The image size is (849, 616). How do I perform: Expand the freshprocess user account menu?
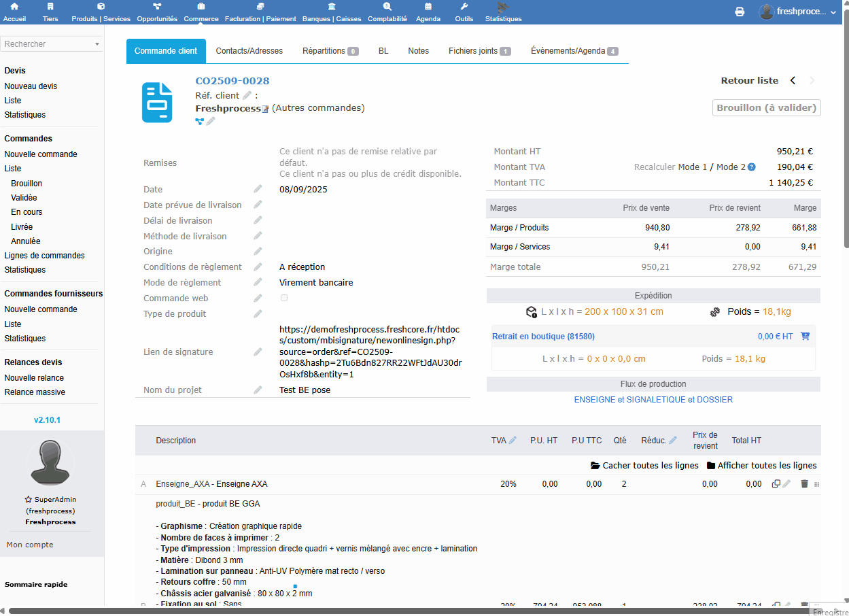798,12
